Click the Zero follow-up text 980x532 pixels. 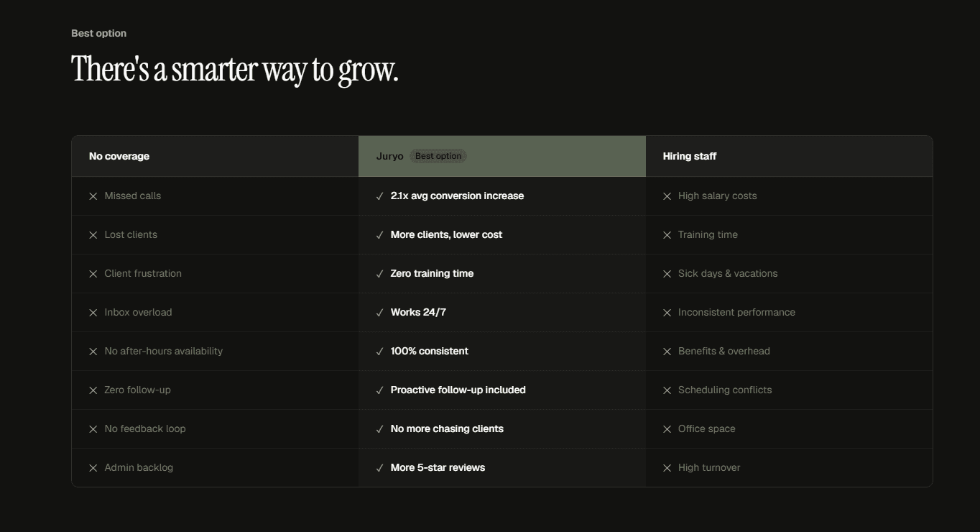pos(138,390)
